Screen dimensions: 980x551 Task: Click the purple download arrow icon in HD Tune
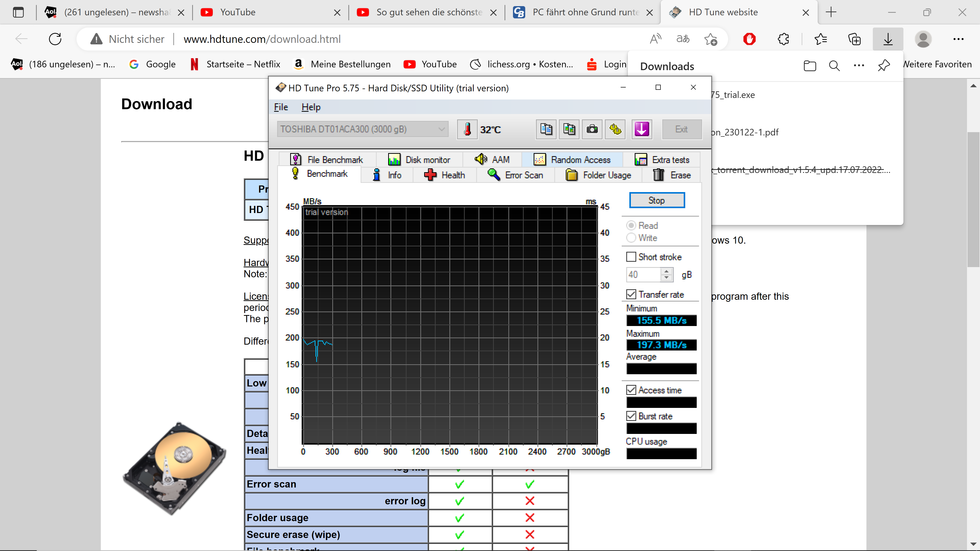[641, 129]
